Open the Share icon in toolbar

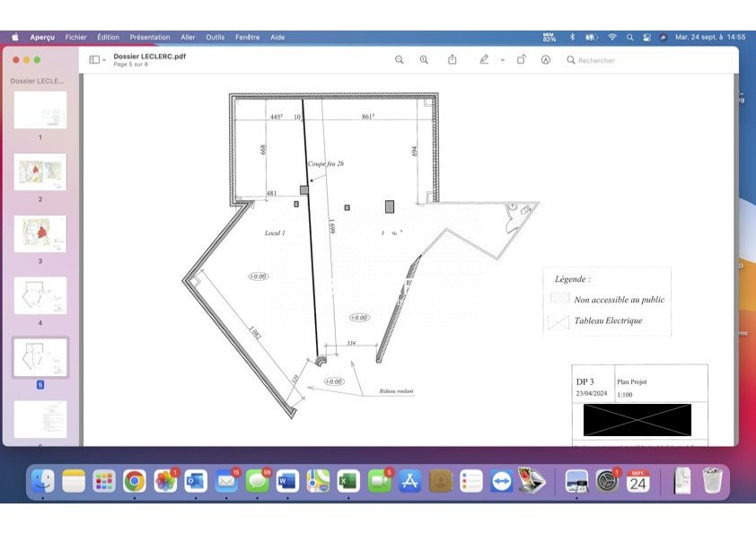(453, 60)
